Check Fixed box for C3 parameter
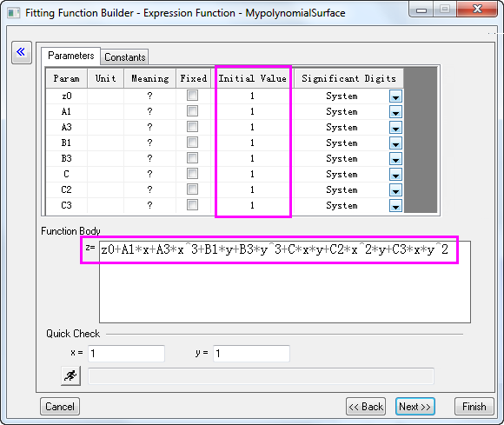 tap(192, 205)
